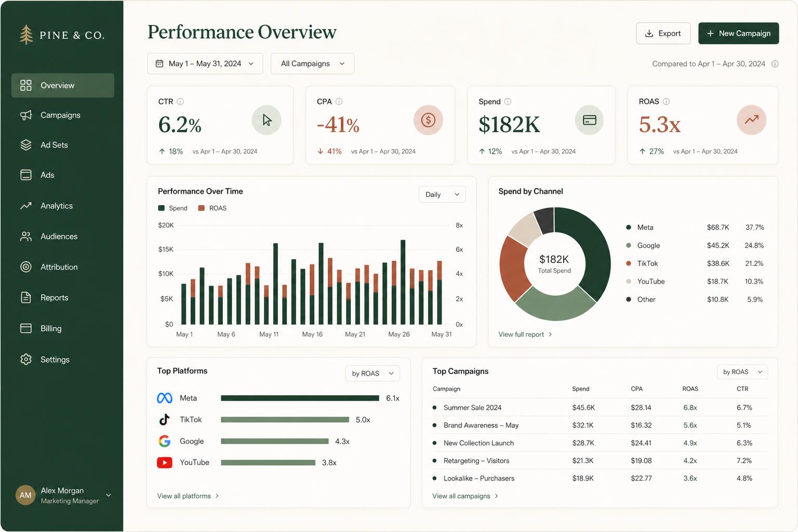
Task: Click the YouTube 3.8x ROAS value
Action: 329,463
